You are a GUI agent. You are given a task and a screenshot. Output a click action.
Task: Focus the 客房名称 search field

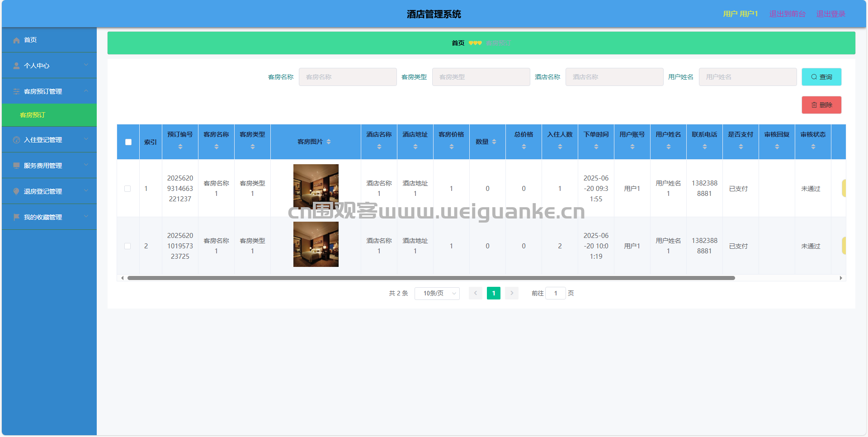pos(348,77)
